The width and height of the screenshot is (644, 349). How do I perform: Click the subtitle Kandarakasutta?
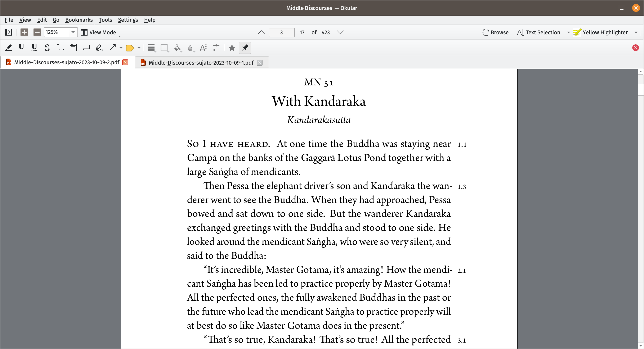(x=319, y=120)
